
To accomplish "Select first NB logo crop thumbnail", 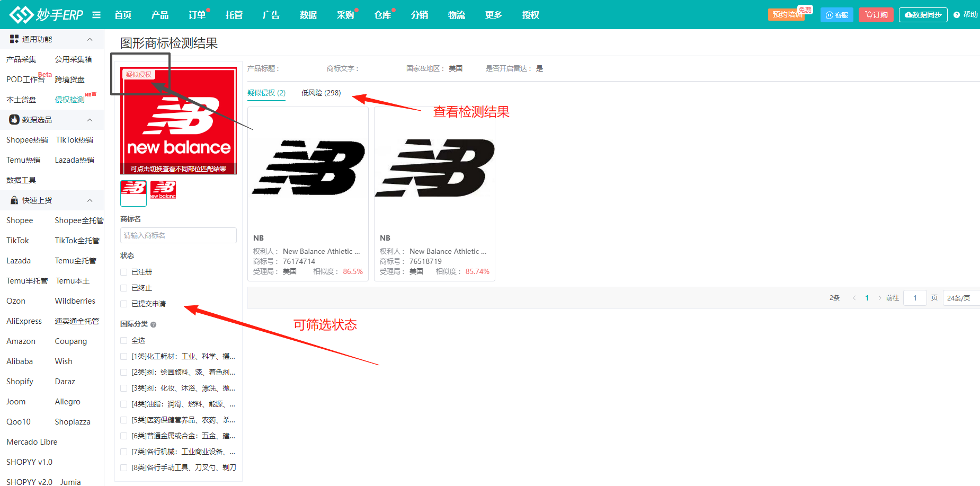I will click(x=133, y=193).
